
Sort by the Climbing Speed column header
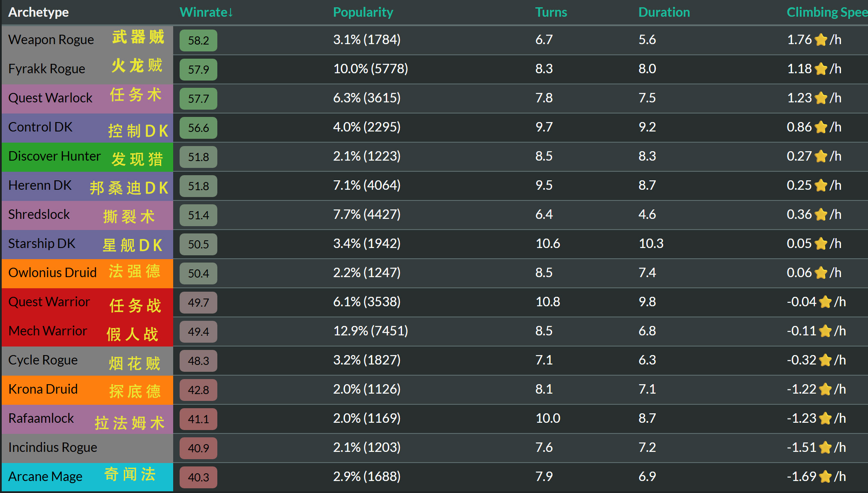[x=826, y=12]
